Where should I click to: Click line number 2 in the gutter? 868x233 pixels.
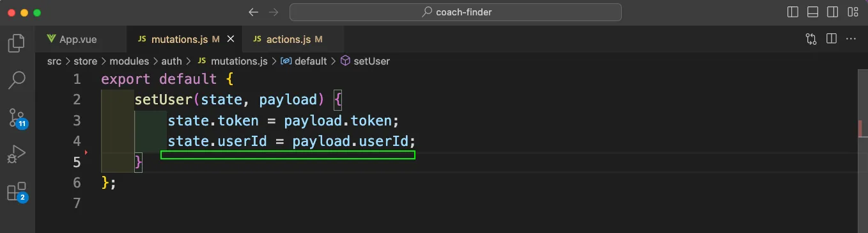tap(77, 100)
